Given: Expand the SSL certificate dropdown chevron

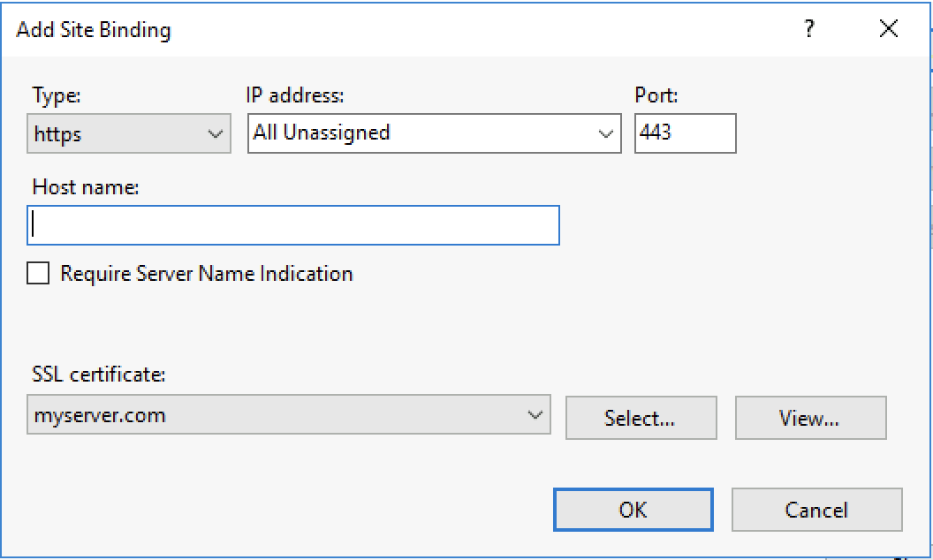Looking at the screenshot, I should 534,415.
